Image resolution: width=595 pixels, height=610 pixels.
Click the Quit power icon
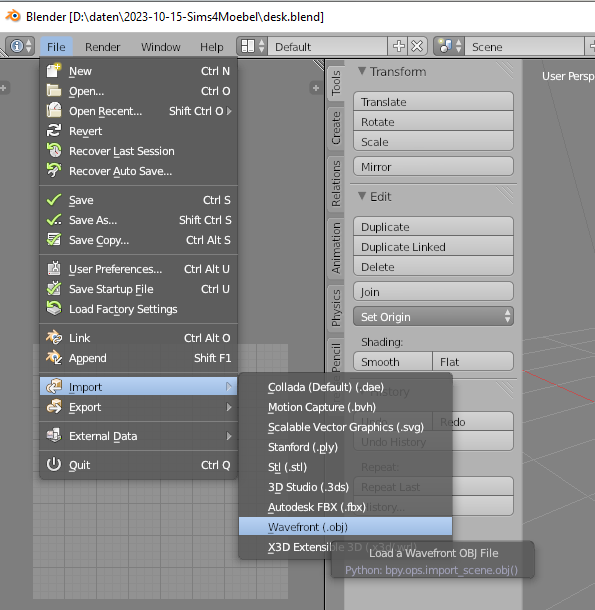click(54, 464)
